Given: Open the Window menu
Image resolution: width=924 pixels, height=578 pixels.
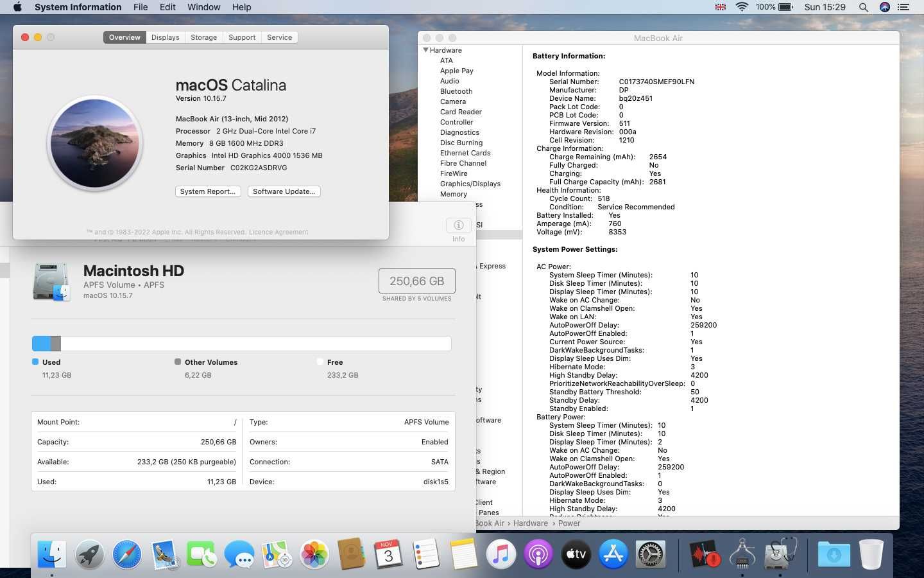Looking at the screenshot, I should pyautogui.click(x=203, y=7).
